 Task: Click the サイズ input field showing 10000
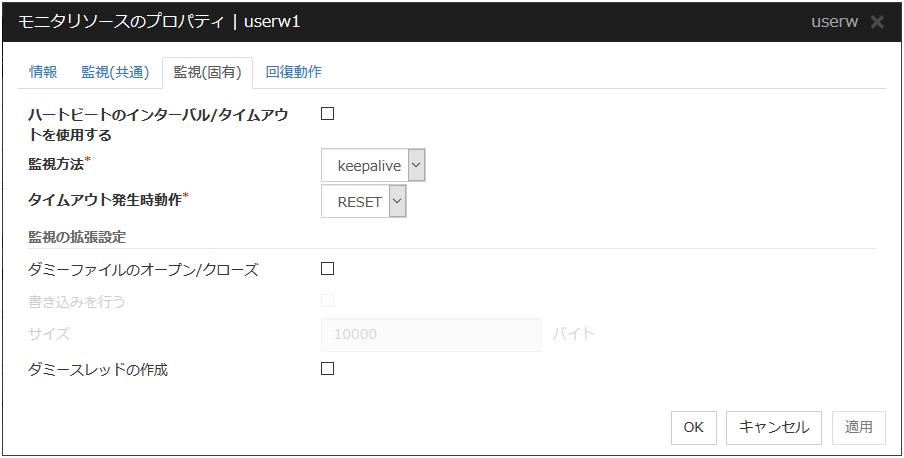(x=431, y=334)
